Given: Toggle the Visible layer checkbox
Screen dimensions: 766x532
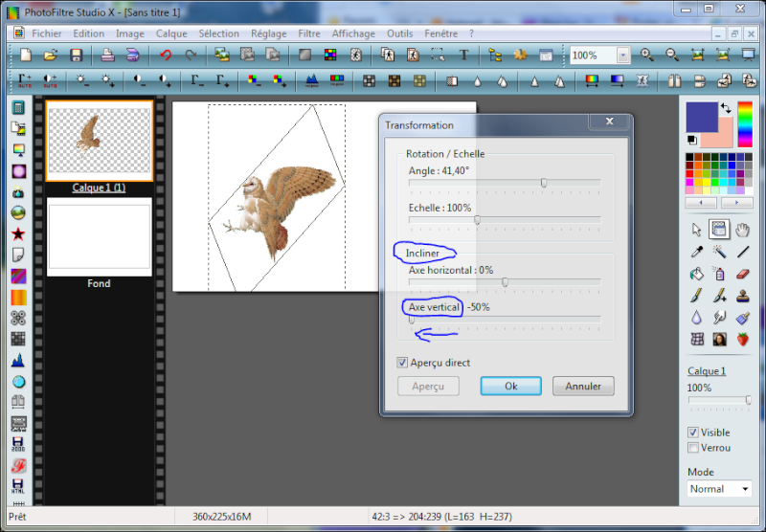Looking at the screenshot, I should [692, 432].
